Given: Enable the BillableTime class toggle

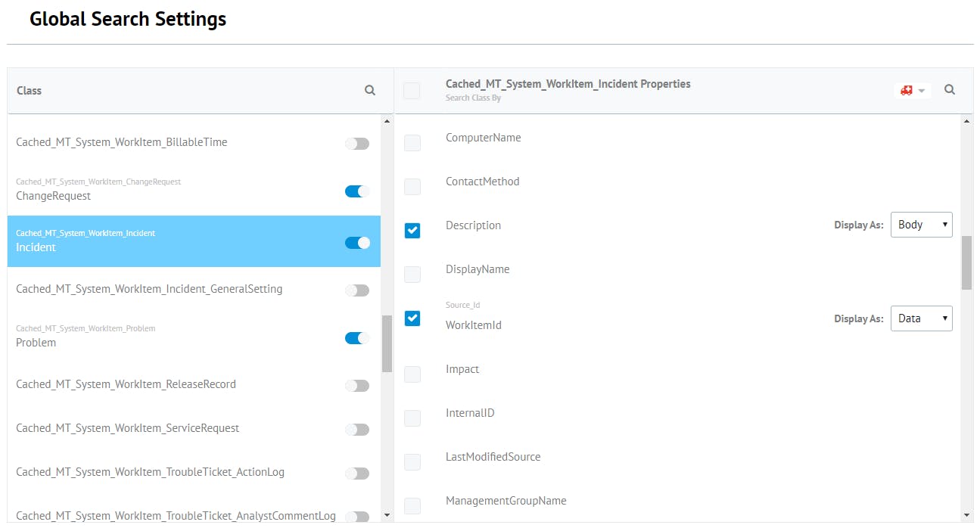Looking at the screenshot, I should [x=357, y=143].
